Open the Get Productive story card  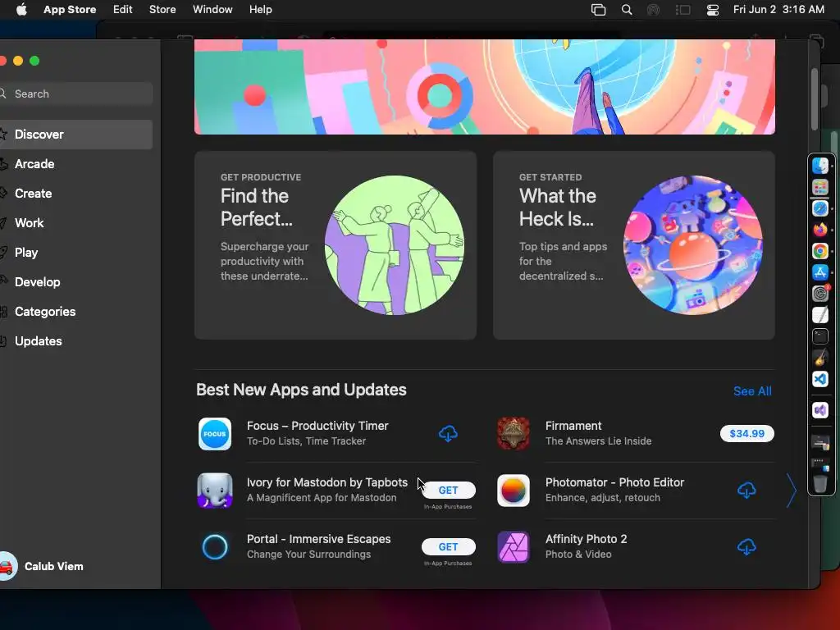[x=336, y=245]
